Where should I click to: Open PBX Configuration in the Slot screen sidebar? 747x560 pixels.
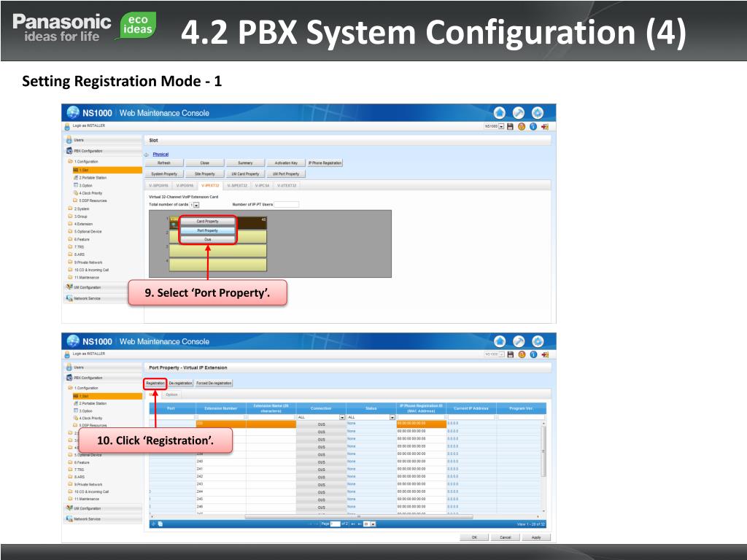(104, 151)
